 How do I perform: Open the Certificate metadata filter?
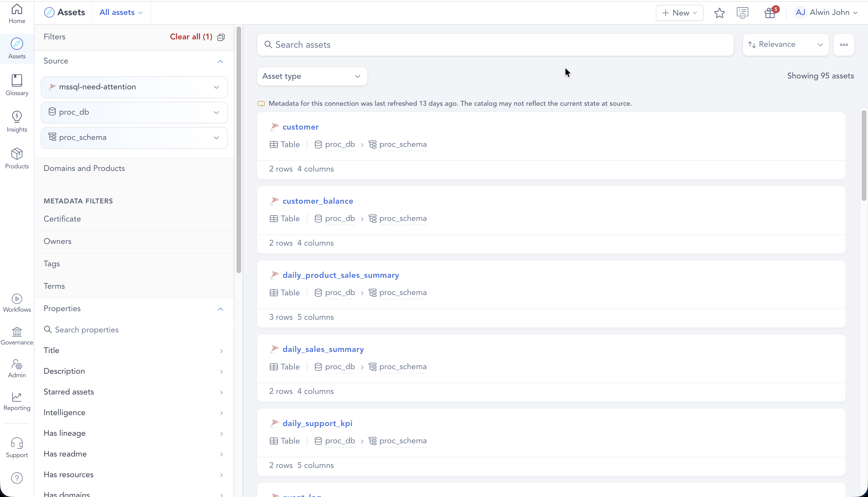pyautogui.click(x=134, y=219)
